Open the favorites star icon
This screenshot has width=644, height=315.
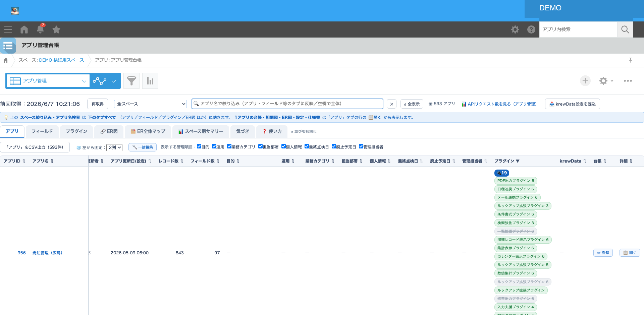pyautogui.click(x=56, y=29)
